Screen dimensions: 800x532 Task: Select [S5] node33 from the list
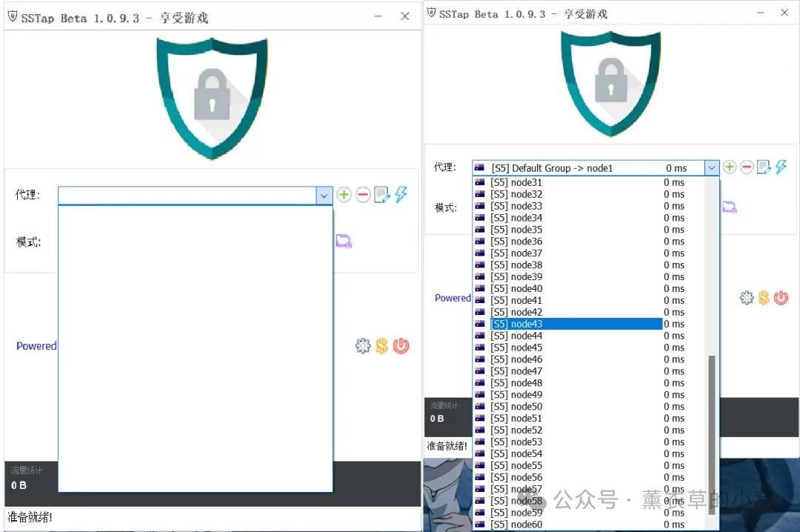click(x=589, y=206)
